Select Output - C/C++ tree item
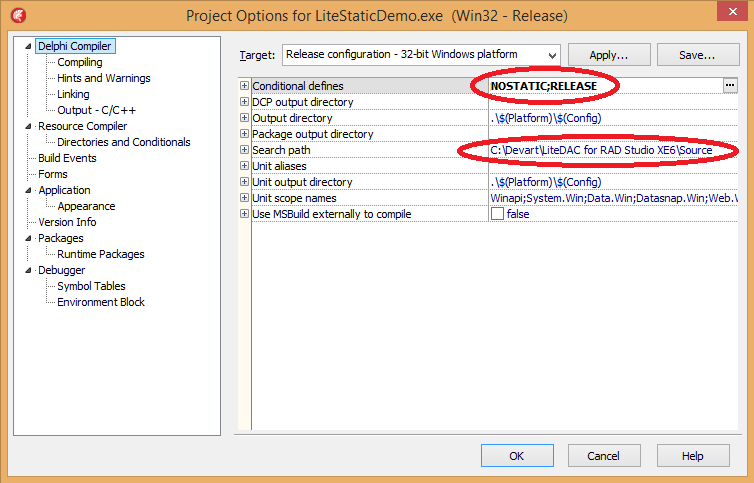Viewport: 754px width, 483px height. coord(97,110)
